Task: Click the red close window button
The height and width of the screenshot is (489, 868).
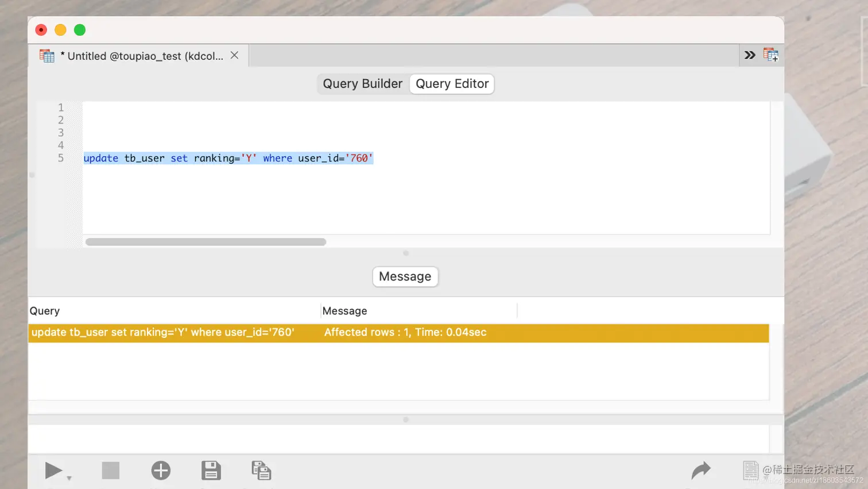Action: 41,30
